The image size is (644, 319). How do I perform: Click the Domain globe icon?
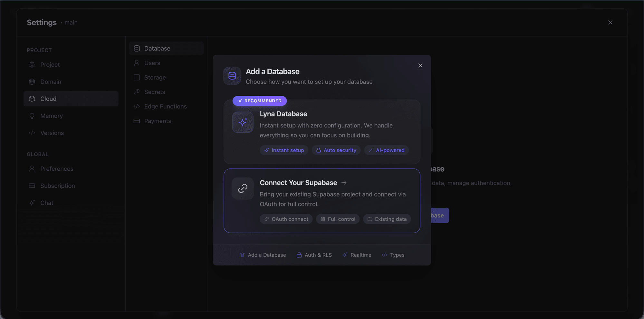tap(32, 82)
